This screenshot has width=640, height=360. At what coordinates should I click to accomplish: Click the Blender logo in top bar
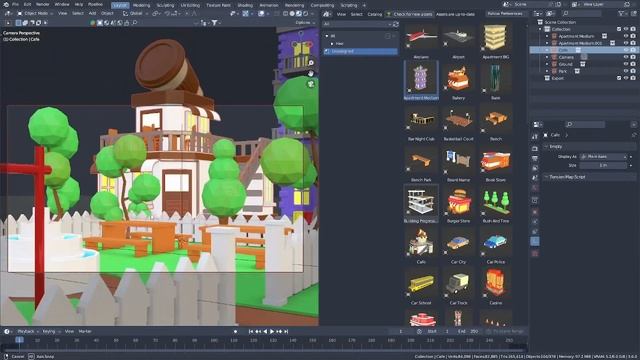(x=6, y=4)
